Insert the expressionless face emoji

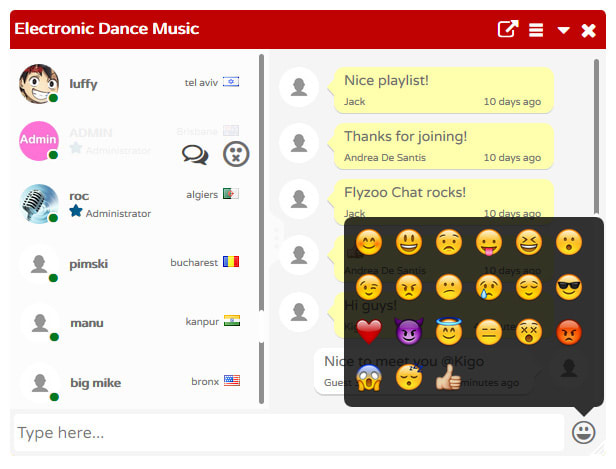tap(489, 332)
